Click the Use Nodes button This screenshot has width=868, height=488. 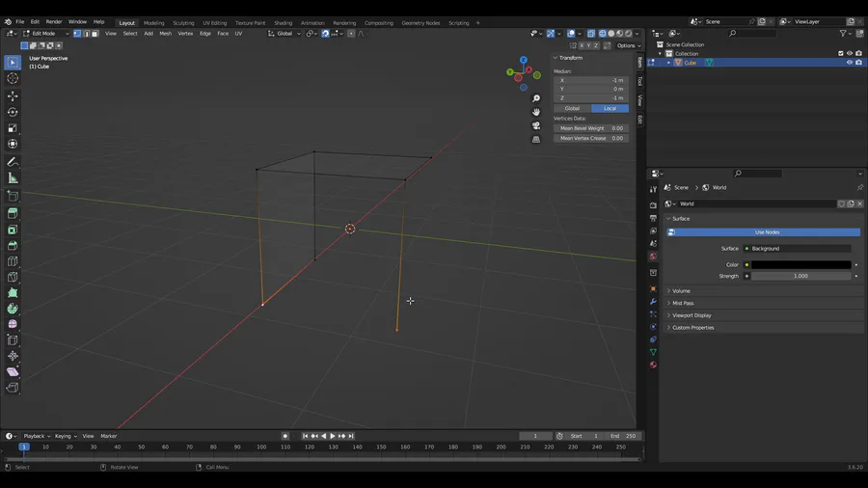(767, 232)
